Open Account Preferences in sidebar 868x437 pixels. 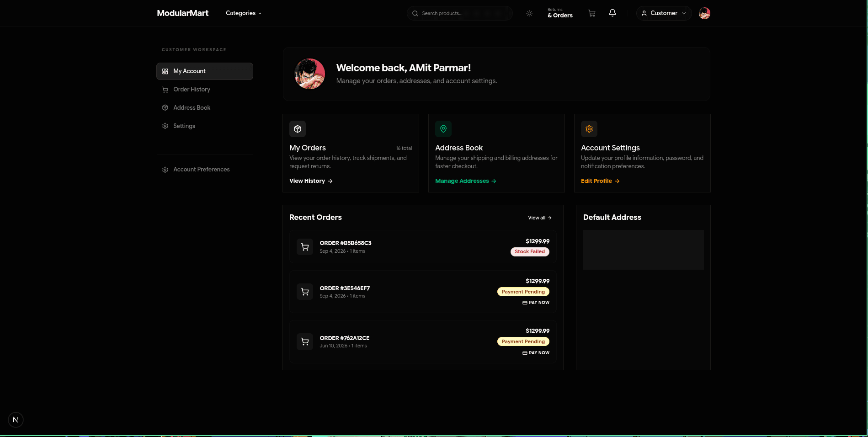pos(205,170)
